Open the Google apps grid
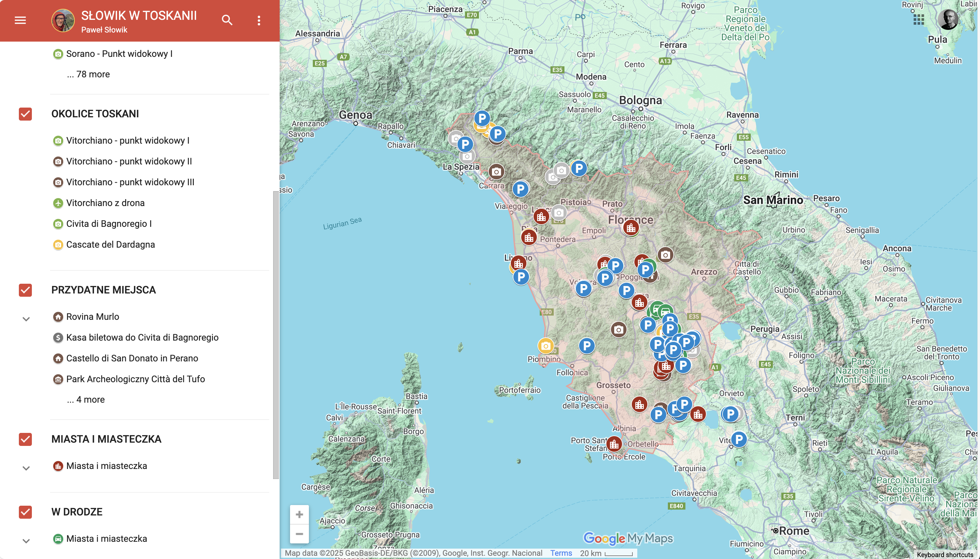The image size is (980, 559). (x=919, y=19)
